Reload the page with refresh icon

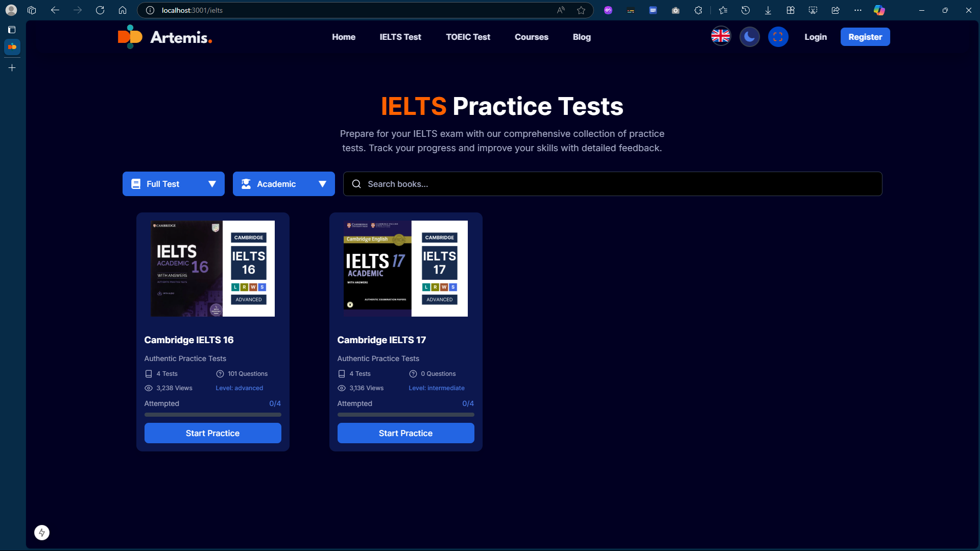pos(100,10)
